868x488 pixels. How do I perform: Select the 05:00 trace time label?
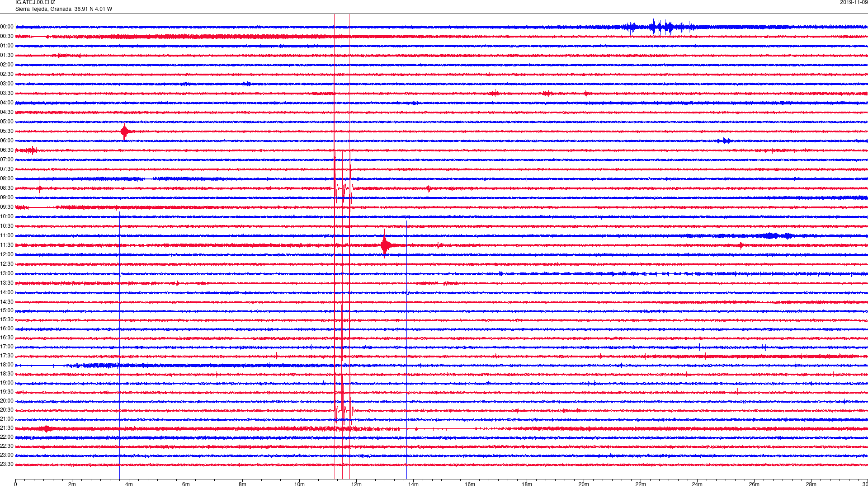(x=7, y=122)
